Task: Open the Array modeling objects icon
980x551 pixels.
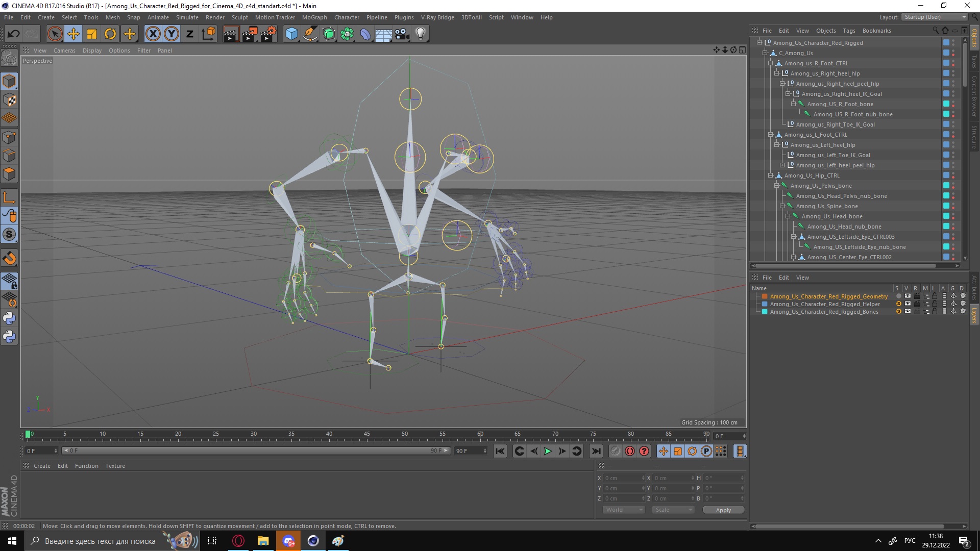Action: click(347, 34)
